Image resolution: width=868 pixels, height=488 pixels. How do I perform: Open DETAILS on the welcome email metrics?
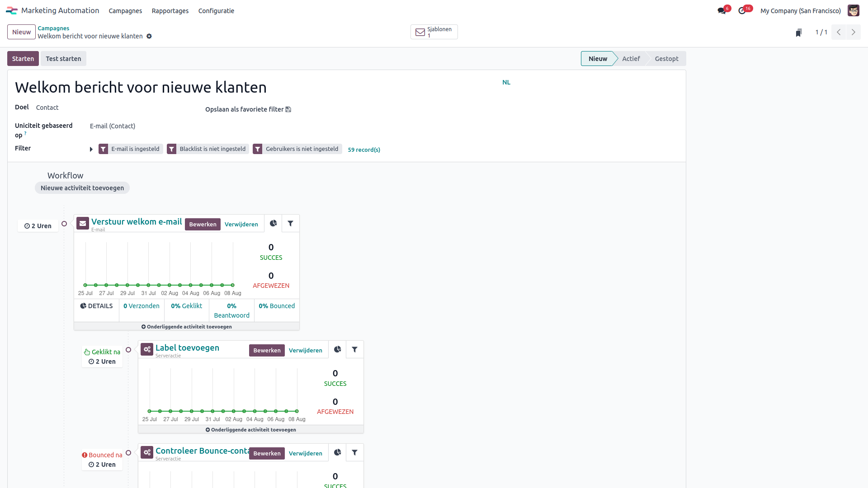click(x=96, y=306)
